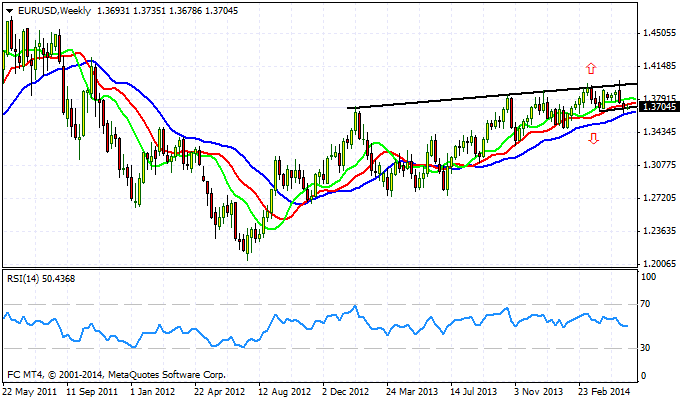Click the RSI 70 level label

pyautogui.click(x=645, y=304)
